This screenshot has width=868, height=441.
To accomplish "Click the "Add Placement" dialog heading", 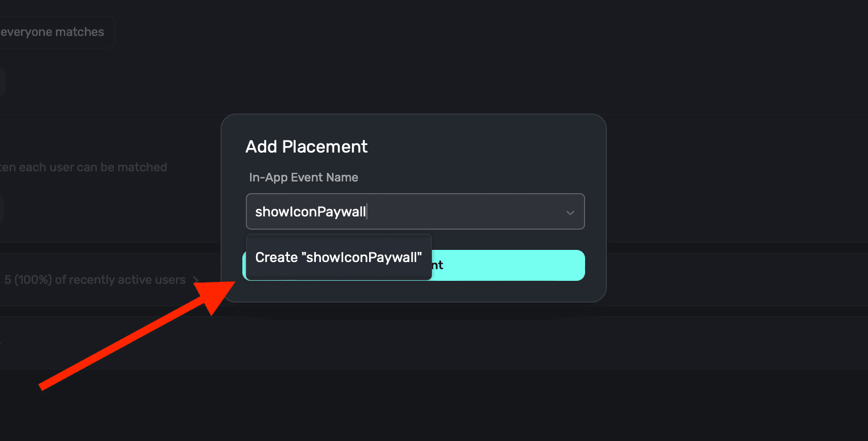I will (306, 146).
